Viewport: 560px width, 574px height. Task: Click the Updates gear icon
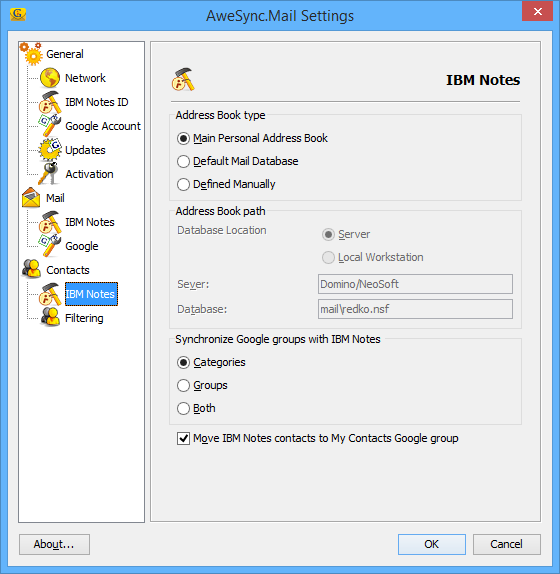pyautogui.click(x=50, y=150)
